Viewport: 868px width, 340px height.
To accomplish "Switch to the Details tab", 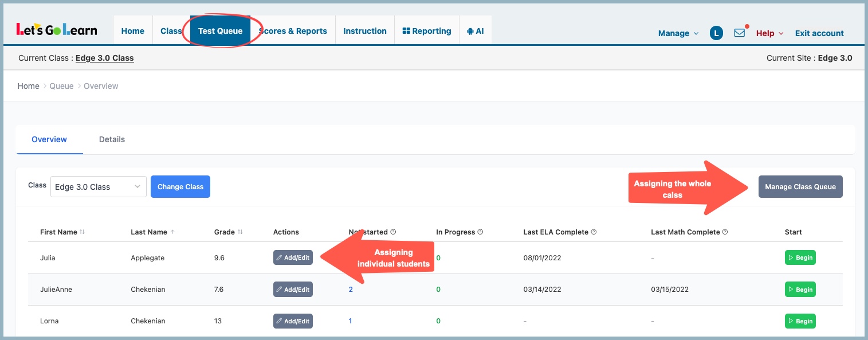I will pyautogui.click(x=112, y=139).
